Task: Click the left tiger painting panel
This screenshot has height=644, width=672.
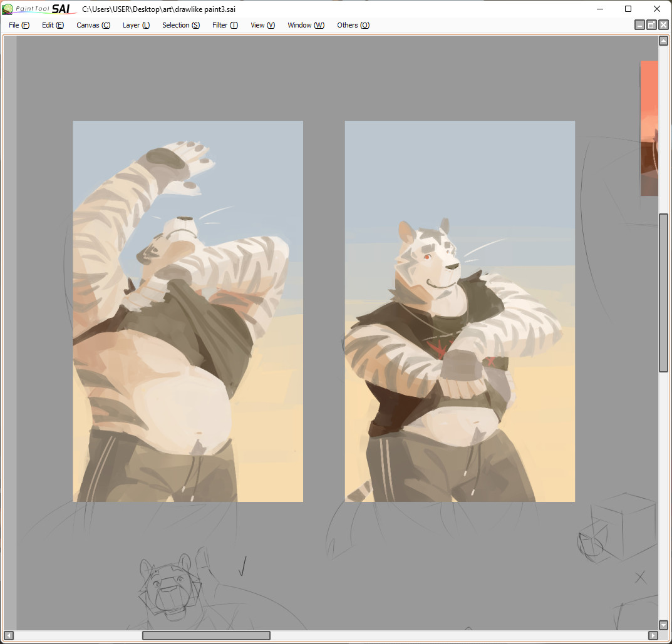Action: click(188, 311)
